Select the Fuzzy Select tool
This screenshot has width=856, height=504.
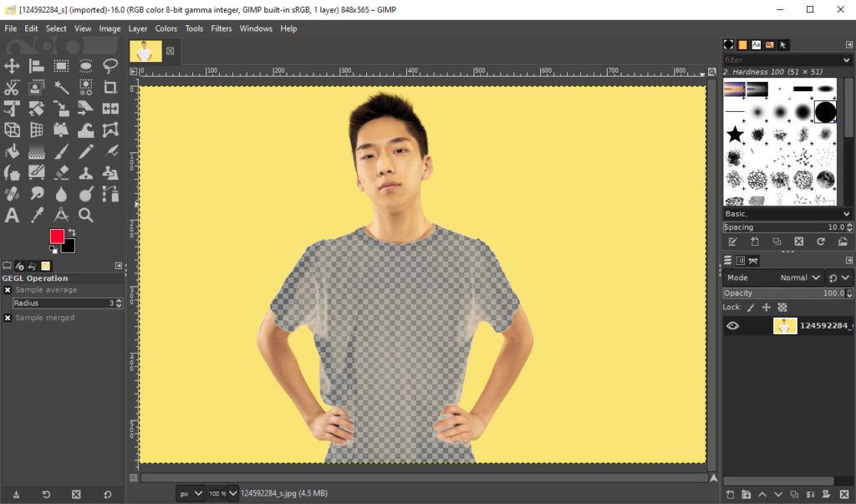pos(61,87)
